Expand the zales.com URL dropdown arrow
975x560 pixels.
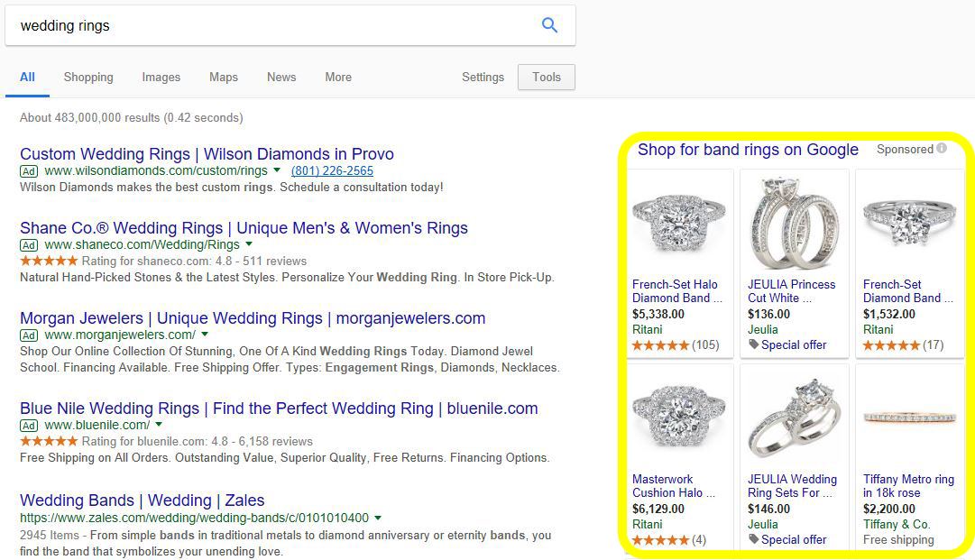[378, 517]
